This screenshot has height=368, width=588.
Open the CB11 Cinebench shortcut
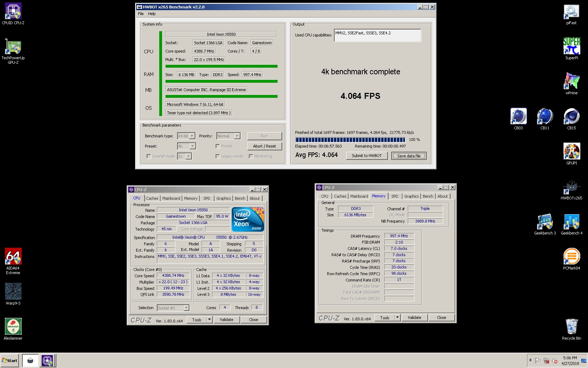pos(545,119)
